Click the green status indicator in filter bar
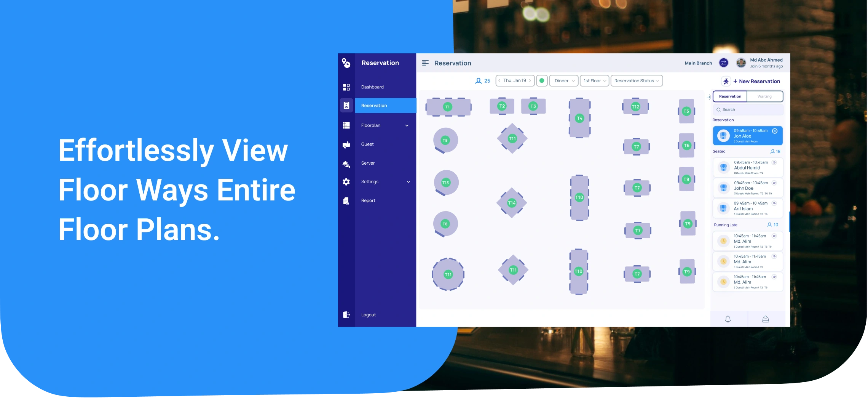Image resolution: width=868 pixels, height=399 pixels. pos(542,81)
